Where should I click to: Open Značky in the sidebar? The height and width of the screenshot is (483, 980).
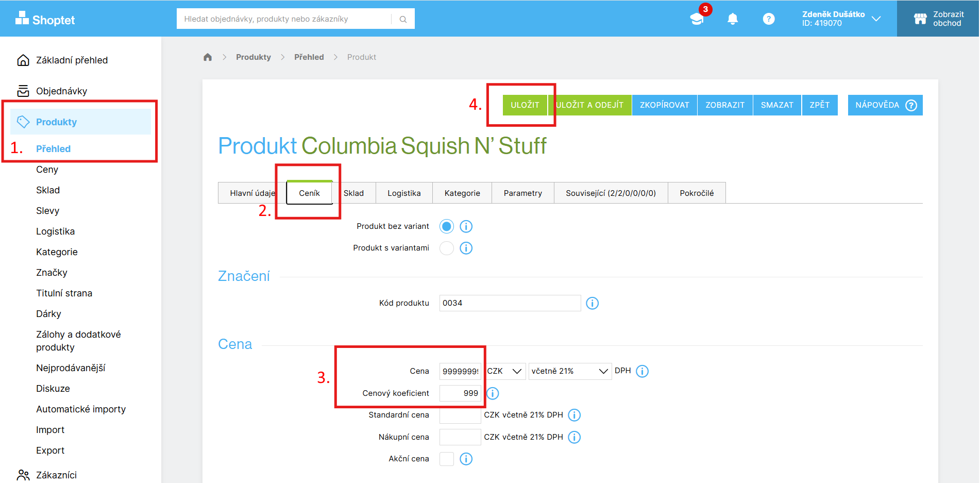pyautogui.click(x=52, y=273)
